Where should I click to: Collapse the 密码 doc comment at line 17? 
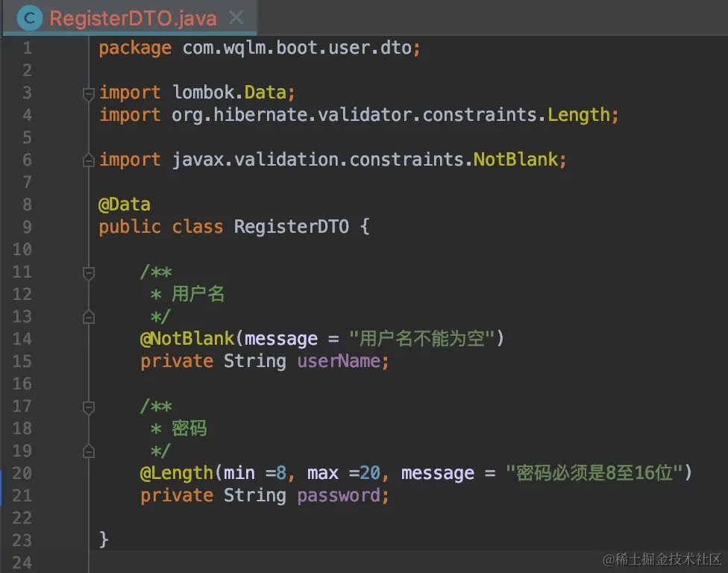(88, 407)
